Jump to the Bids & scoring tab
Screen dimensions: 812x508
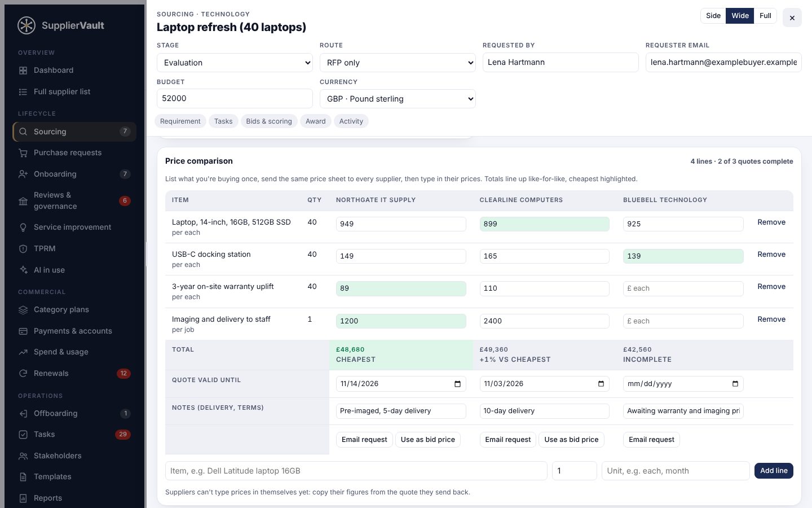pos(269,121)
